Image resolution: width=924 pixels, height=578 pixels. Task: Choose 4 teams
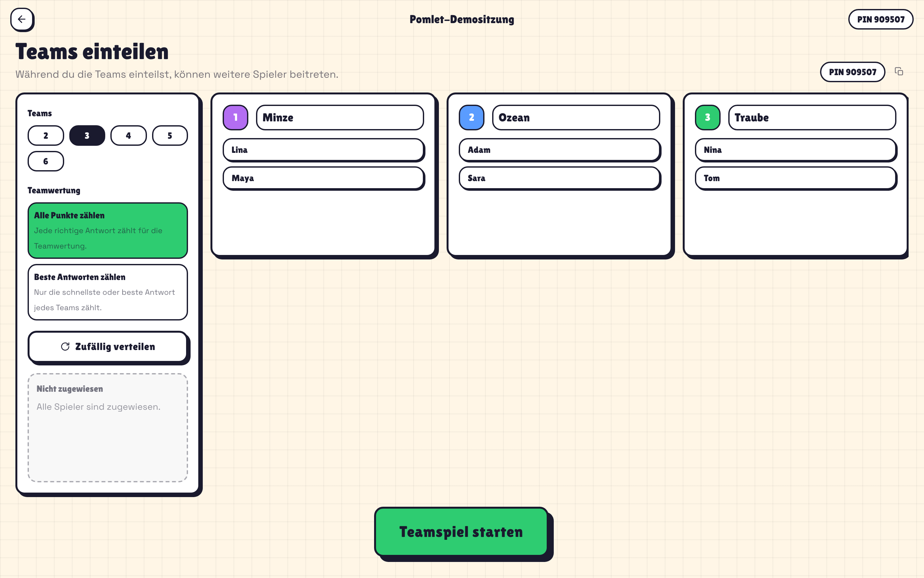pos(128,135)
